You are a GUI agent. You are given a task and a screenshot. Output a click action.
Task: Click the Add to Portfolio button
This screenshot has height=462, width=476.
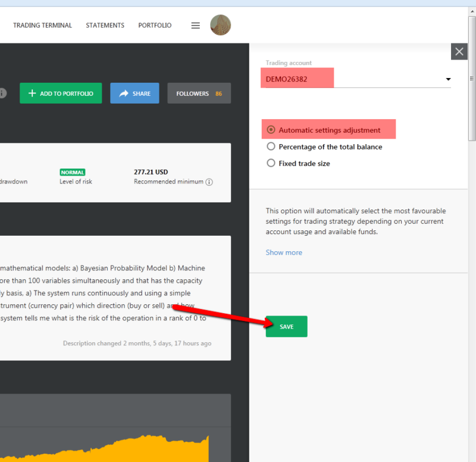[x=61, y=93]
